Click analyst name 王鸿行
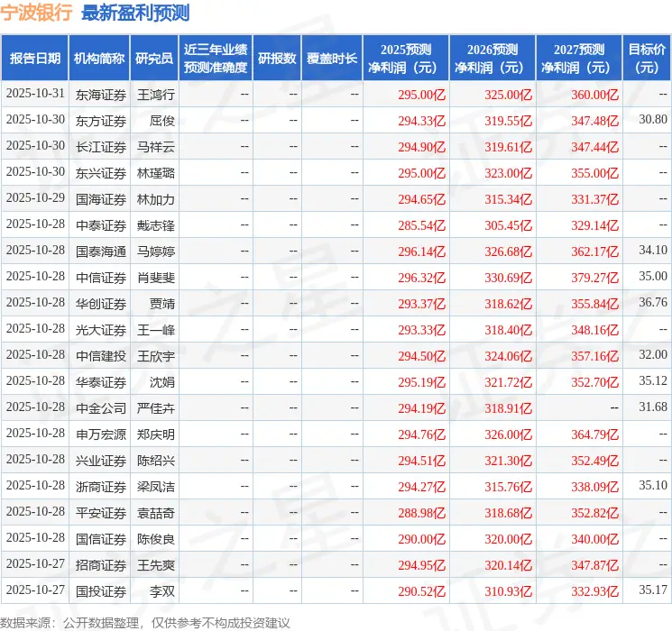This screenshot has height=631, width=672. pyautogui.click(x=156, y=95)
